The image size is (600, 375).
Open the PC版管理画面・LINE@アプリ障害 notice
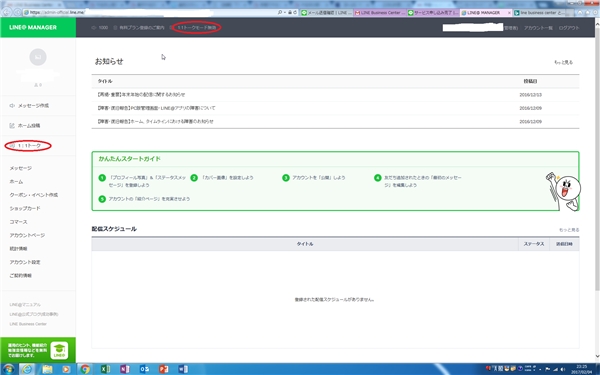(156, 108)
